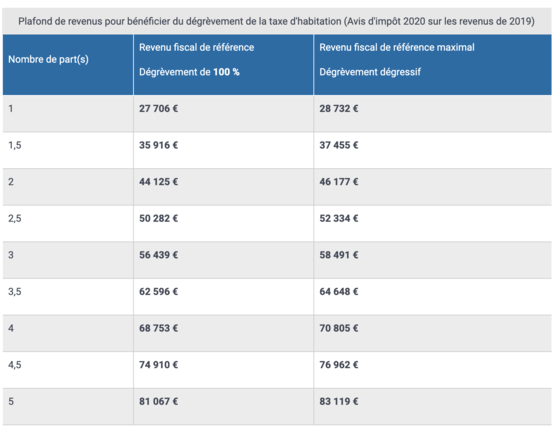
Task: Click the value 70 805 €
Action: pos(339,328)
